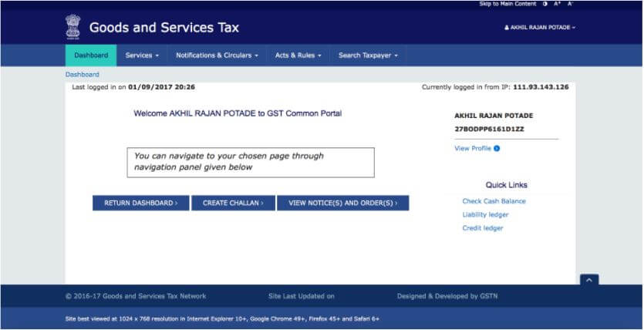Click Designed & Developed by GSTN text
This screenshot has width=644, height=330.
coord(447,296)
